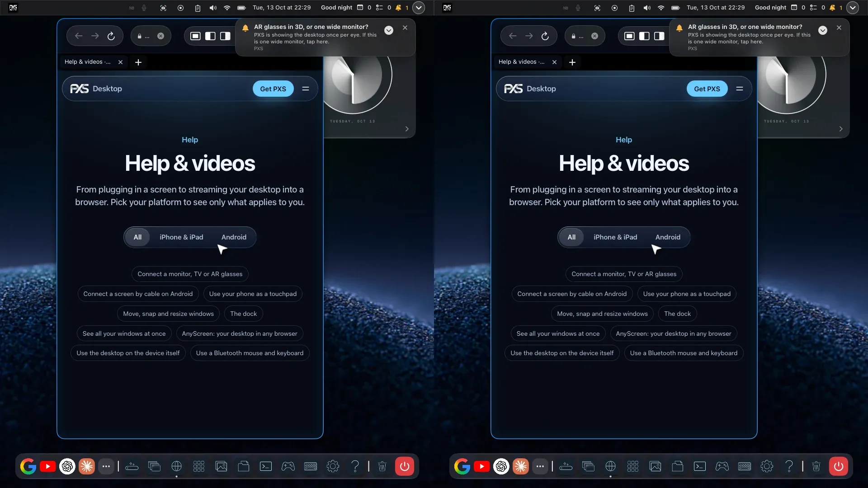Click the screenshot capture icon in left top bar

163,8
